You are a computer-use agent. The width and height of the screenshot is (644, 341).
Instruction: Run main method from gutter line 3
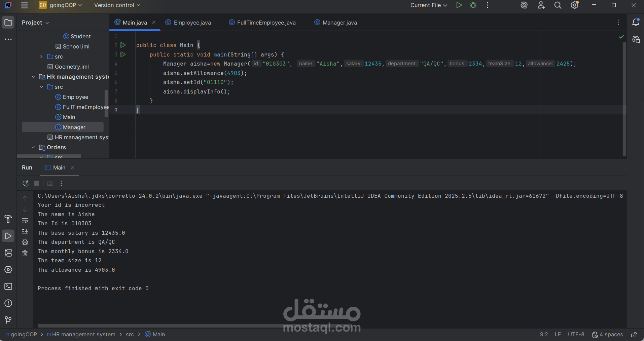123,54
